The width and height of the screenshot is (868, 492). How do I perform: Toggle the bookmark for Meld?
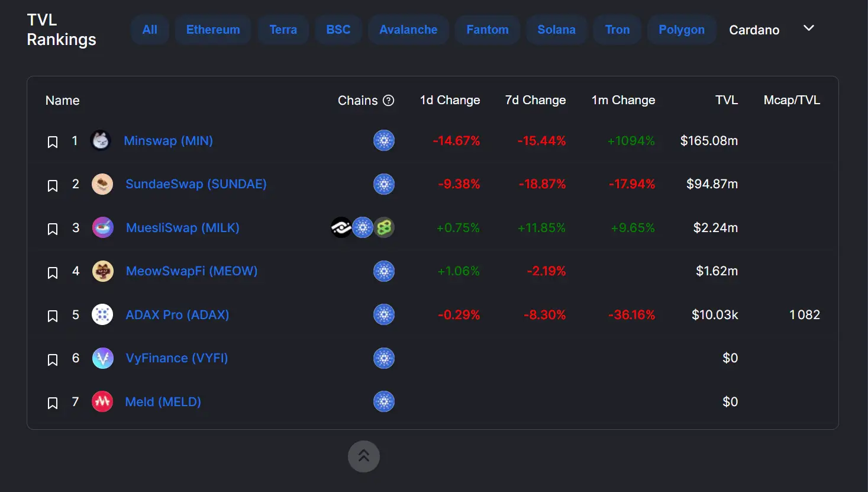click(x=53, y=403)
